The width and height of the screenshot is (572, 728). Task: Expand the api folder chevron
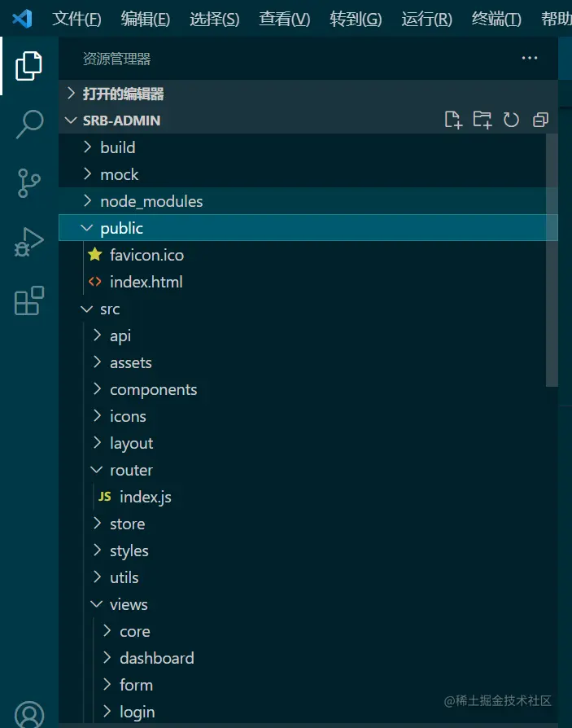(97, 335)
